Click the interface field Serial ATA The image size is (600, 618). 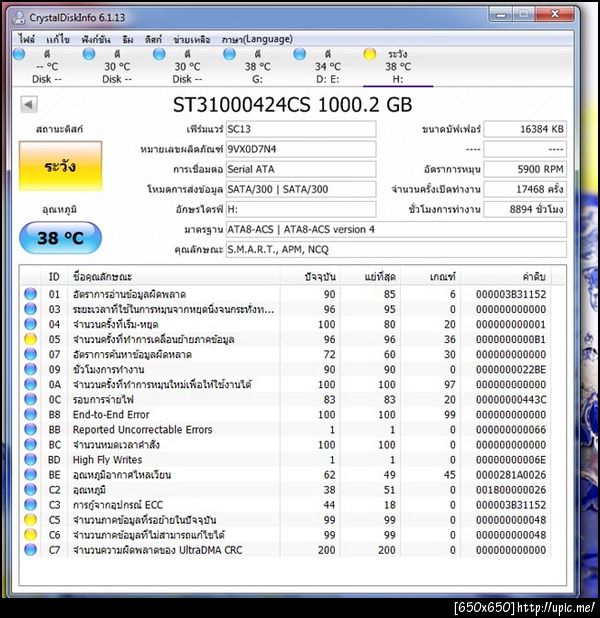tap(301, 169)
